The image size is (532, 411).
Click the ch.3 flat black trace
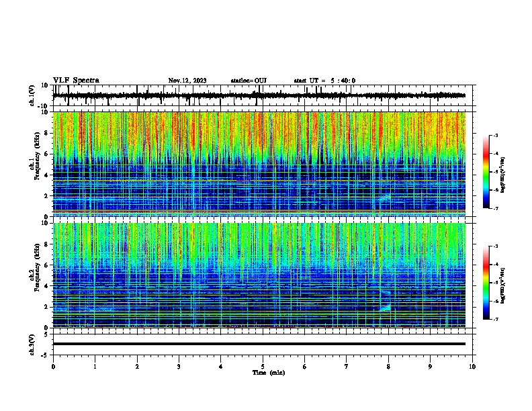click(259, 344)
